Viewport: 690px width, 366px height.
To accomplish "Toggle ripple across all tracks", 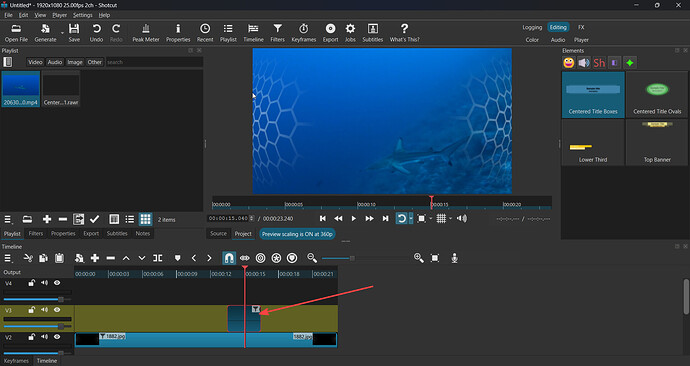I will (276, 258).
